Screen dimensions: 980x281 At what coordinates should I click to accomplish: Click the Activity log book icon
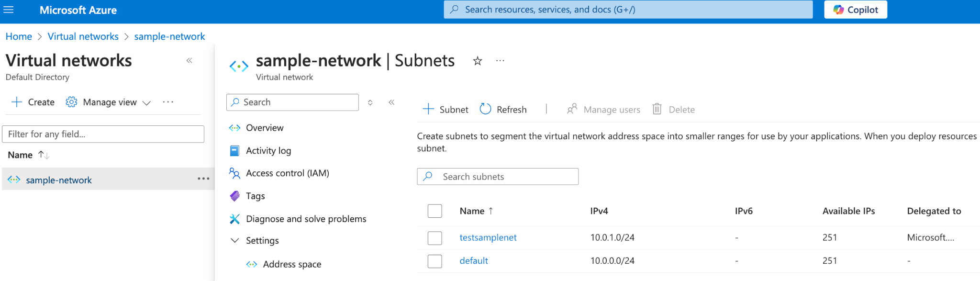click(234, 151)
